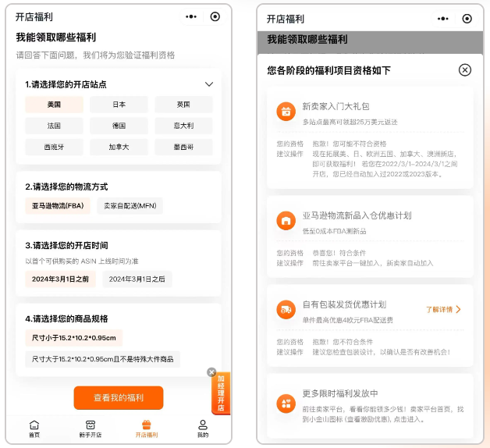This screenshot has height=448, width=490.
Task: Click 亚马逊物流新品入仓优惠计划 title
Action: tap(357, 215)
